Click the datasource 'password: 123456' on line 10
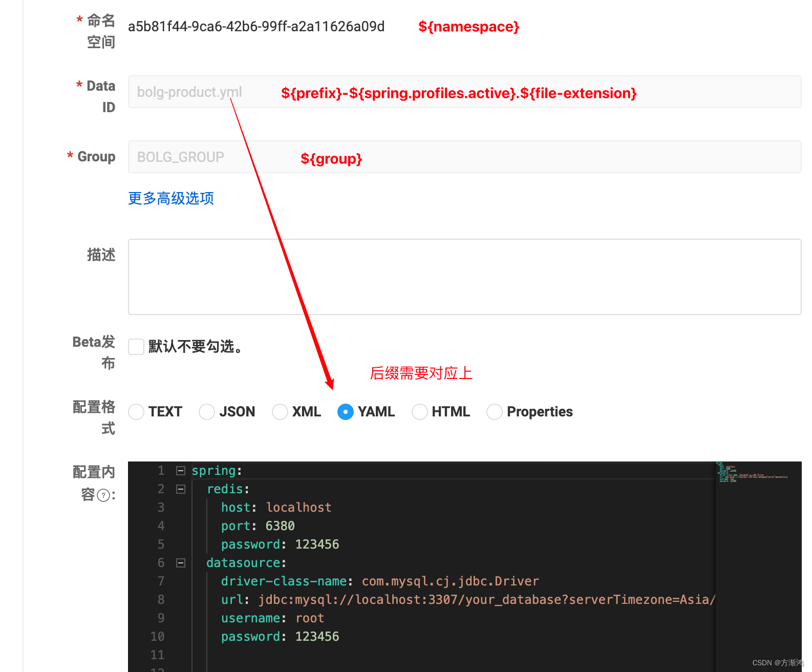This screenshot has width=812, height=672. click(x=280, y=637)
